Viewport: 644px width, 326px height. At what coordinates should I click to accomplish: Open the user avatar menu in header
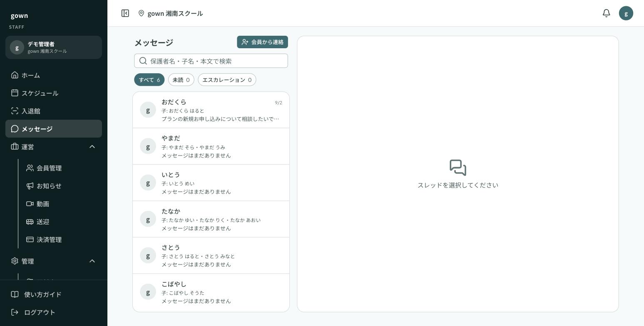click(626, 13)
